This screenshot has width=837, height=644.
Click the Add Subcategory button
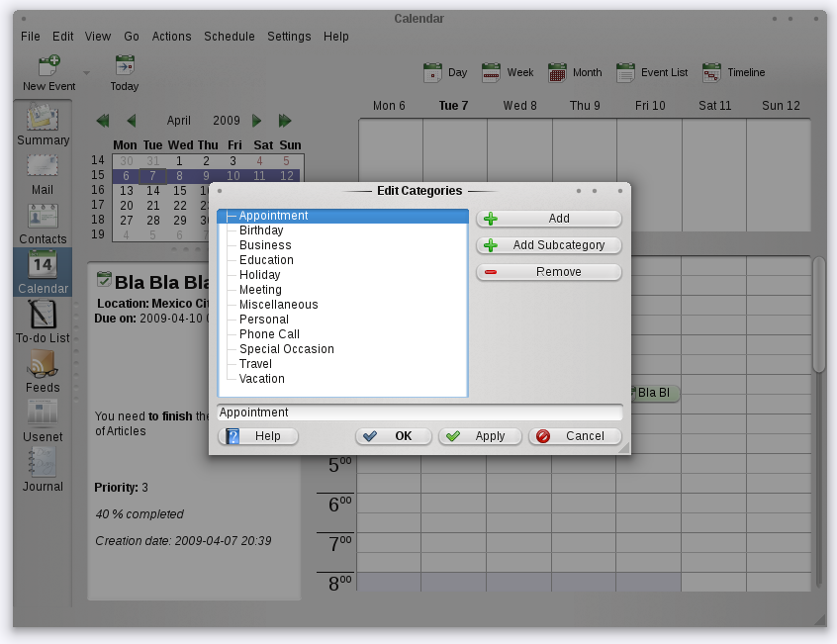(x=549, y=245)
